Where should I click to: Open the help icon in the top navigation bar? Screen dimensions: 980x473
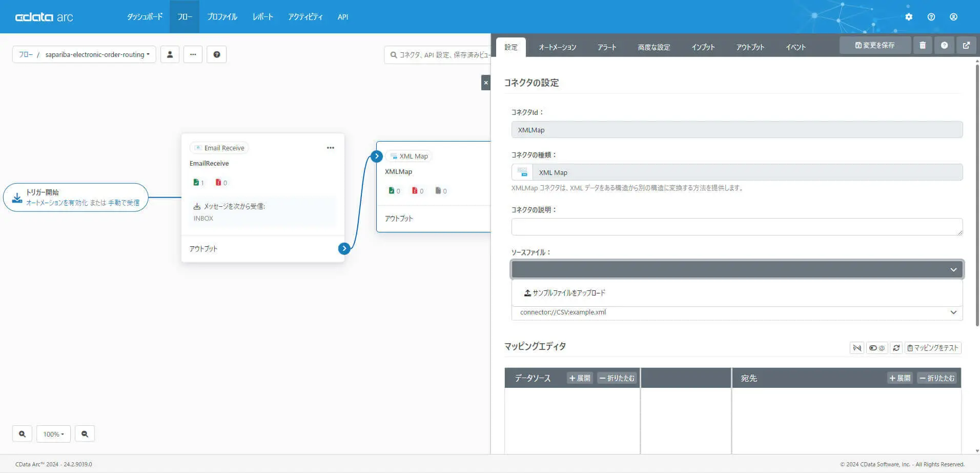point(931,17)
